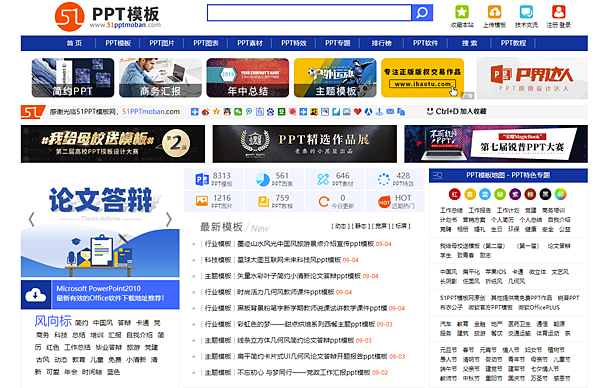Click the cloud download icon

tap(36, 295)
